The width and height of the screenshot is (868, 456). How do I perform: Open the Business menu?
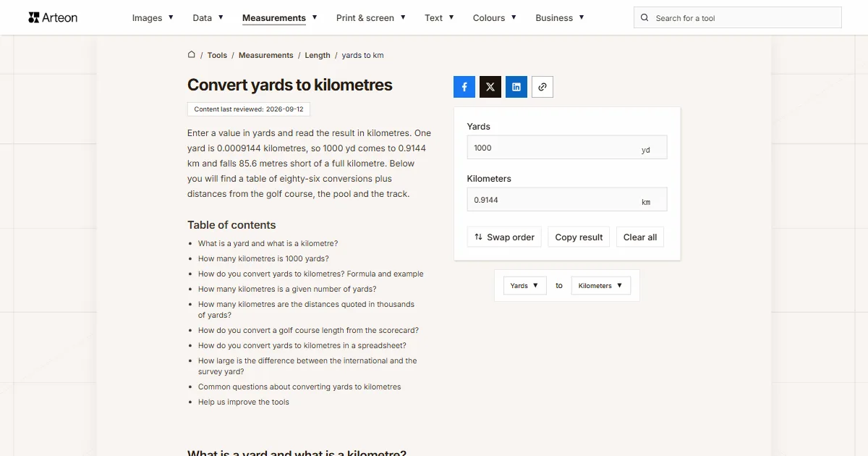[560, 17]
